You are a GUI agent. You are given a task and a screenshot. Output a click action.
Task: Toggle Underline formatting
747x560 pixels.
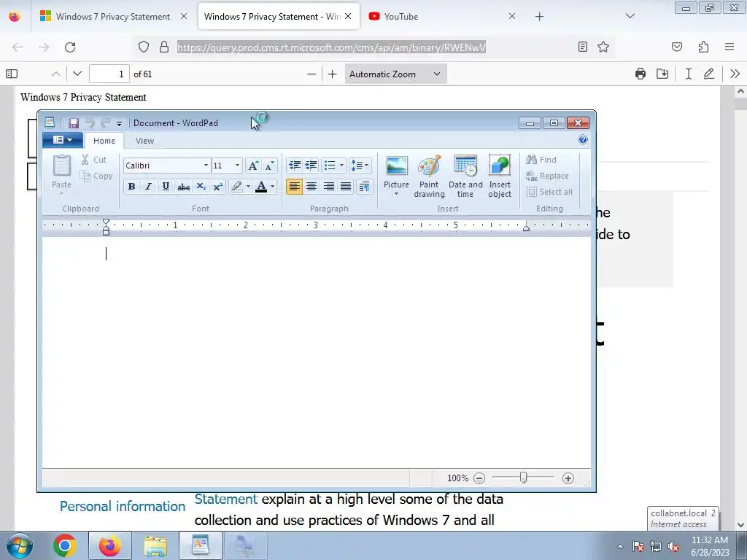[166, 186]
